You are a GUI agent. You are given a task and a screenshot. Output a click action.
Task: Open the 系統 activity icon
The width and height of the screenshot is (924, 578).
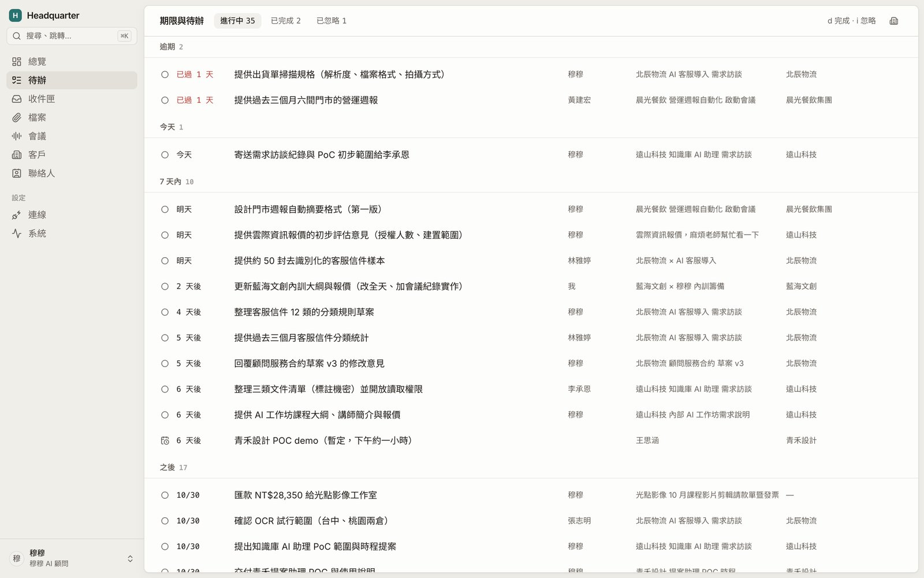17,234
